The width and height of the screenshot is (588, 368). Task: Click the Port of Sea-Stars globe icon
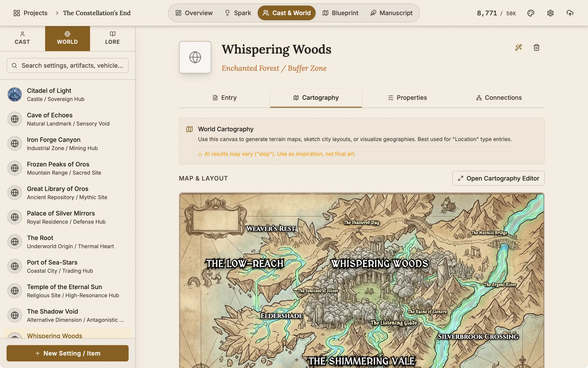pyautogui.click(x=14, y=266)
